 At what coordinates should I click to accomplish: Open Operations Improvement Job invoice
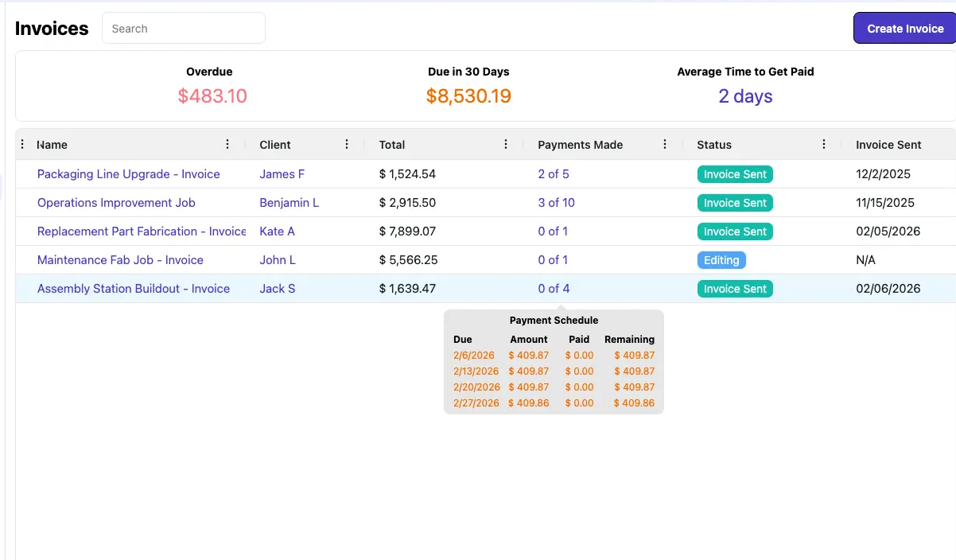[x=116, y=203]
